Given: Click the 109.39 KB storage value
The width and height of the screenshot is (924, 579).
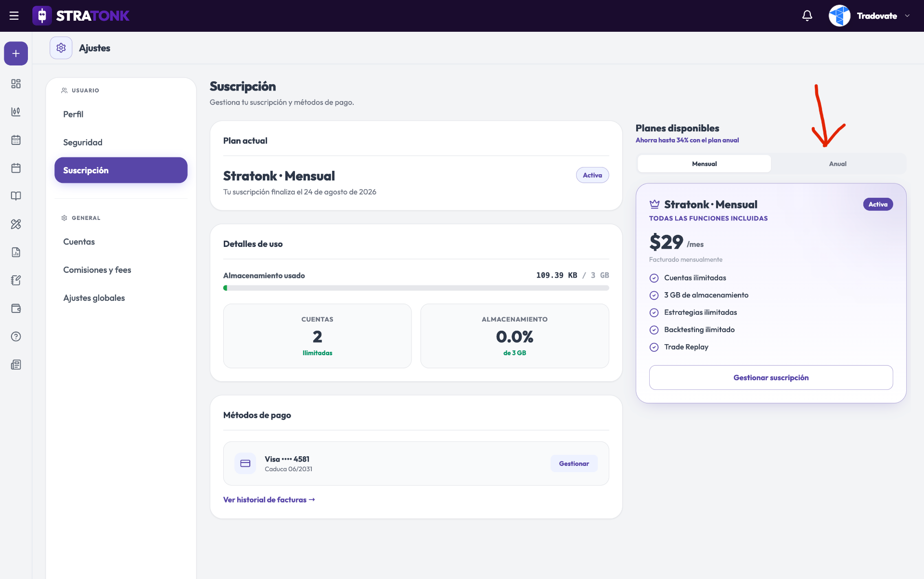Looking at the screenshot, I should pyautogui.click(x=557, y=275).
